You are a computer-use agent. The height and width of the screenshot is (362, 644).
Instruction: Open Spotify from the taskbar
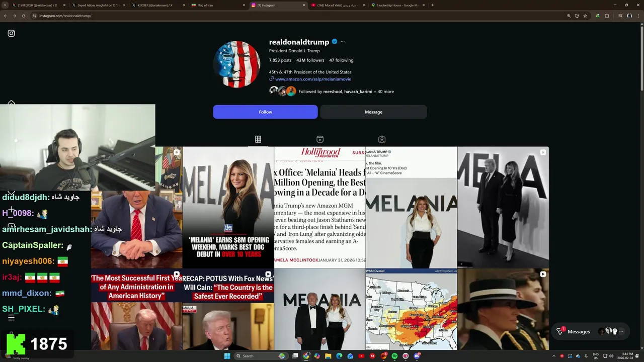point(394,356)
